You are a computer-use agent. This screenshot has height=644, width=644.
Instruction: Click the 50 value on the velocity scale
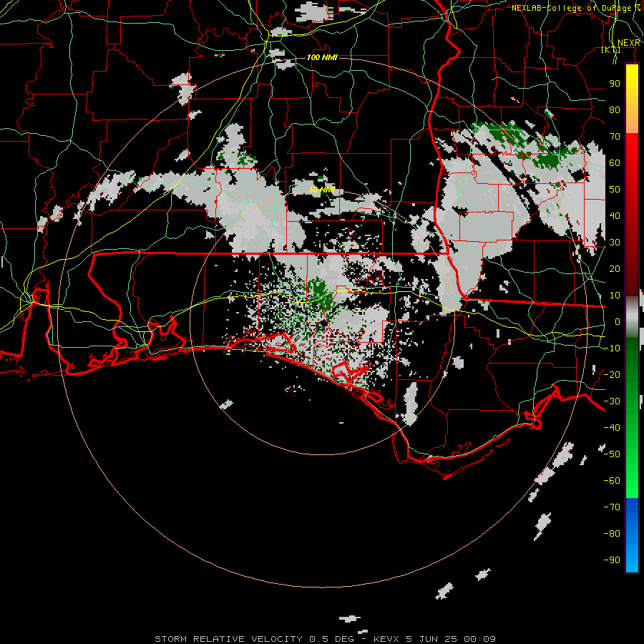pos(615,190)
